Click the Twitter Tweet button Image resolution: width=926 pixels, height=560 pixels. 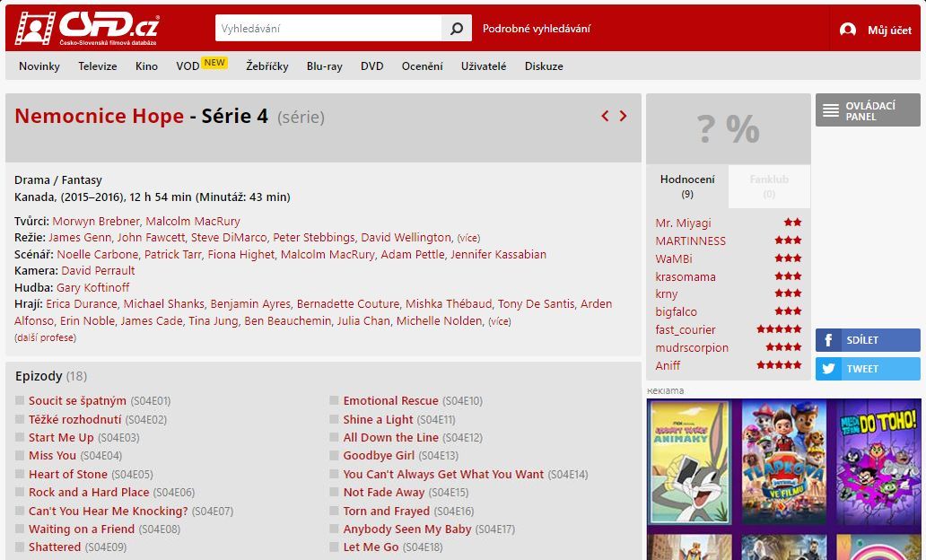coord(868,369)
